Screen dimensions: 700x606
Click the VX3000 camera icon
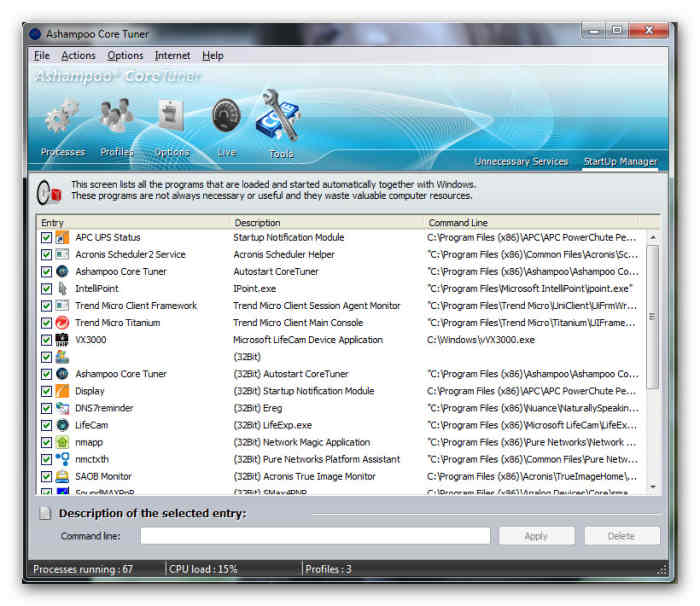pos(62,340)
